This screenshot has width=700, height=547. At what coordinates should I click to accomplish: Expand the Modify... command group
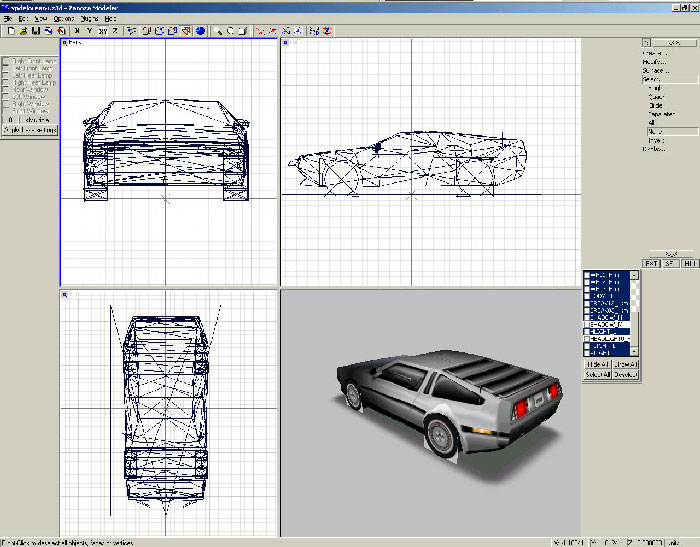[x=654, y=62]
